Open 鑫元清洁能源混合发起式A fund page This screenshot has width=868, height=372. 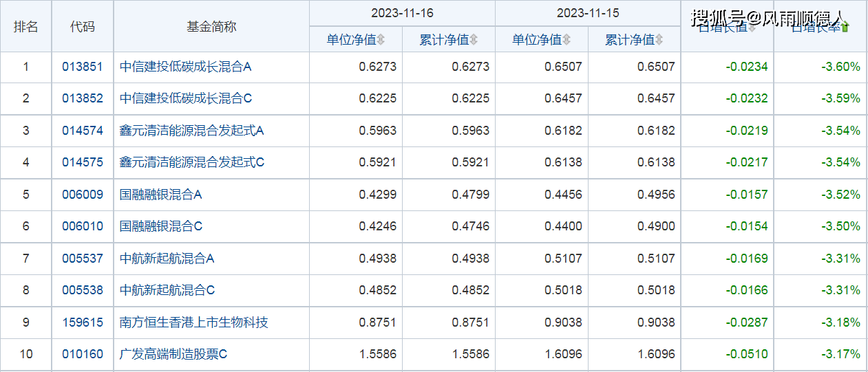tap(192, 131)
